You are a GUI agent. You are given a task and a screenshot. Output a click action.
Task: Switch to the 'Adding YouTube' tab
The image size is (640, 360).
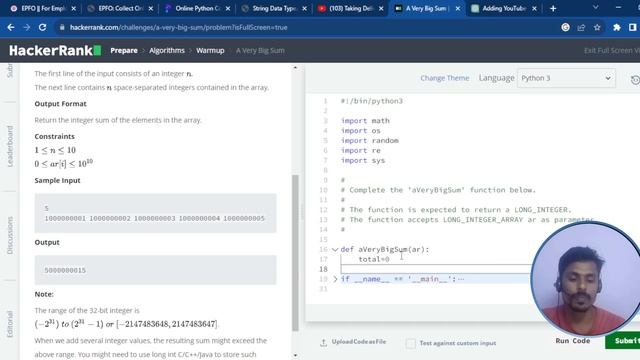tap(503, 8)
